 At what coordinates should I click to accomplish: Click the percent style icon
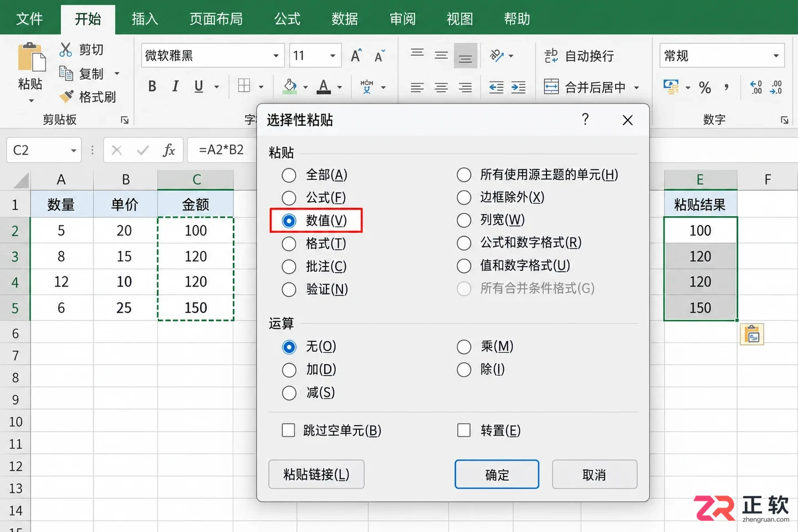[x=705, y=88]
